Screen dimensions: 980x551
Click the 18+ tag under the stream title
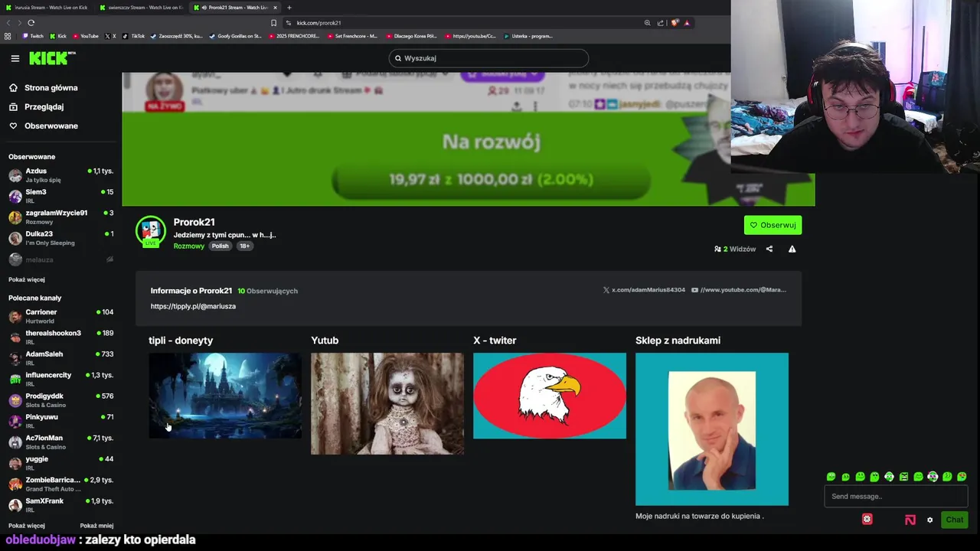(244, 246)
